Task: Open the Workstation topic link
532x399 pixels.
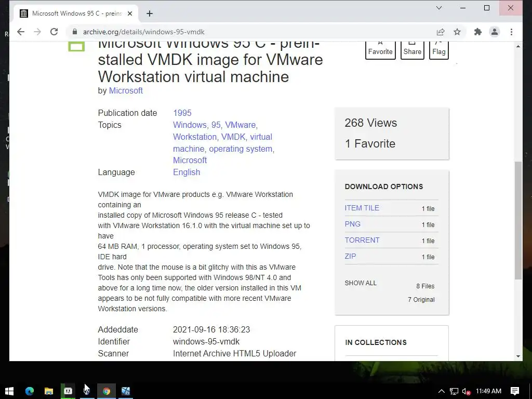Action: point(195,137)
